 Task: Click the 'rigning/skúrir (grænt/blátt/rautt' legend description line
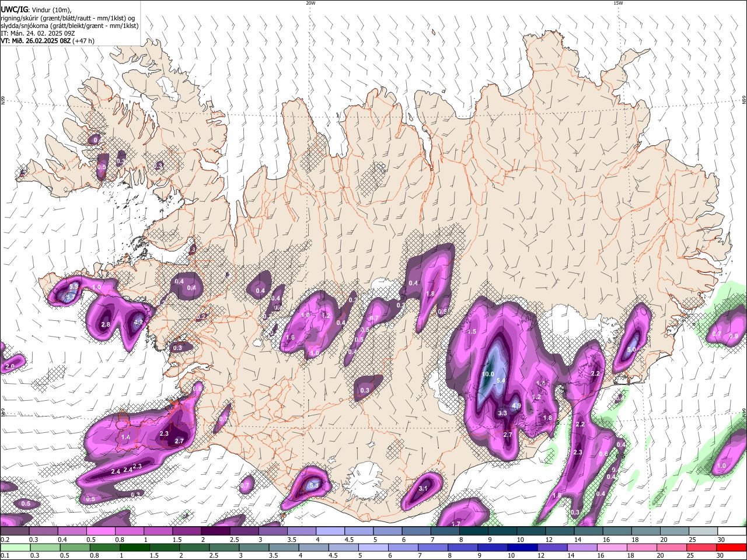coord(68,17)
